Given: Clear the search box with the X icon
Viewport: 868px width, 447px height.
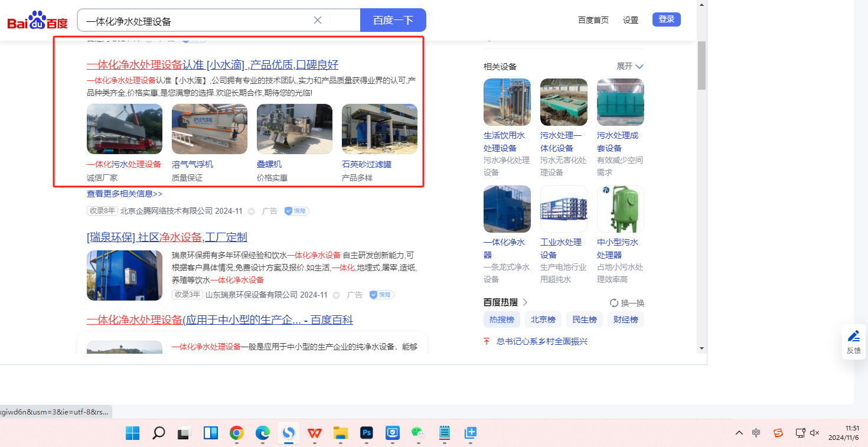Looking at the screenshot, I should 318,20.
